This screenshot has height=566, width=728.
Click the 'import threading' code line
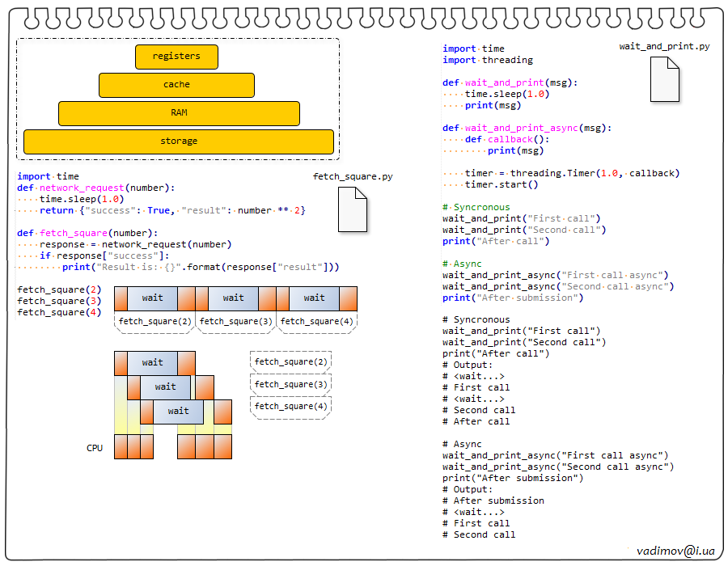tap(488, 60)
